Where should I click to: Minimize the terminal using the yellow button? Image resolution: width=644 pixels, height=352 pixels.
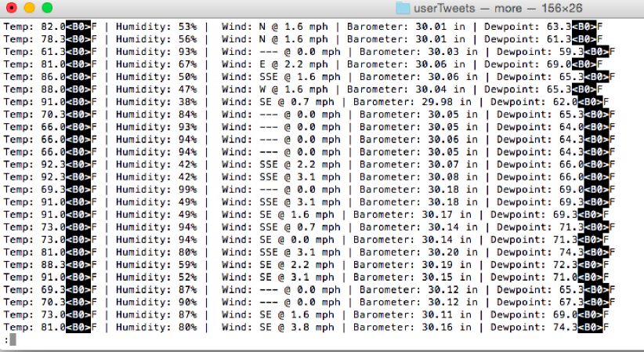pos(30,7)
